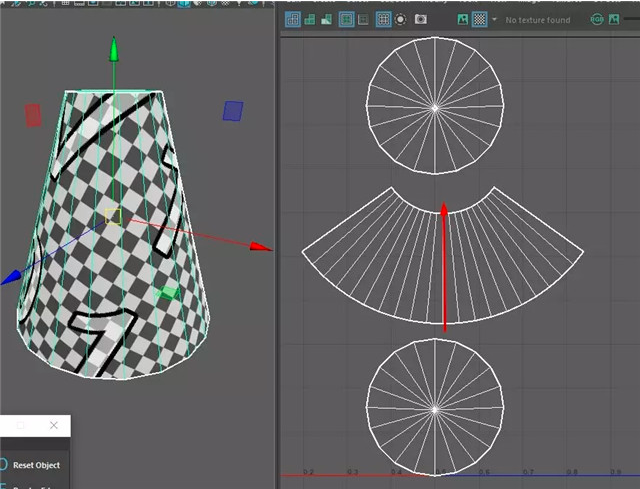Click the RGB channels display icon
The image size is (640, 489).
pyautogui.click(x=597, y=19)
